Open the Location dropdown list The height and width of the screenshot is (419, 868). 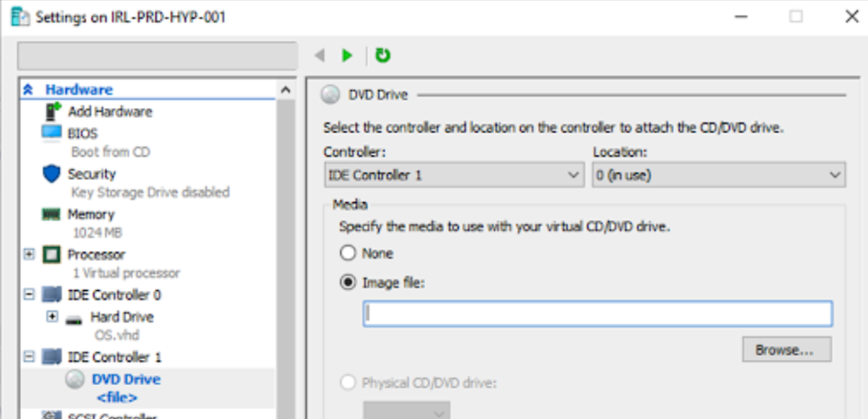(x=718, y=175)
